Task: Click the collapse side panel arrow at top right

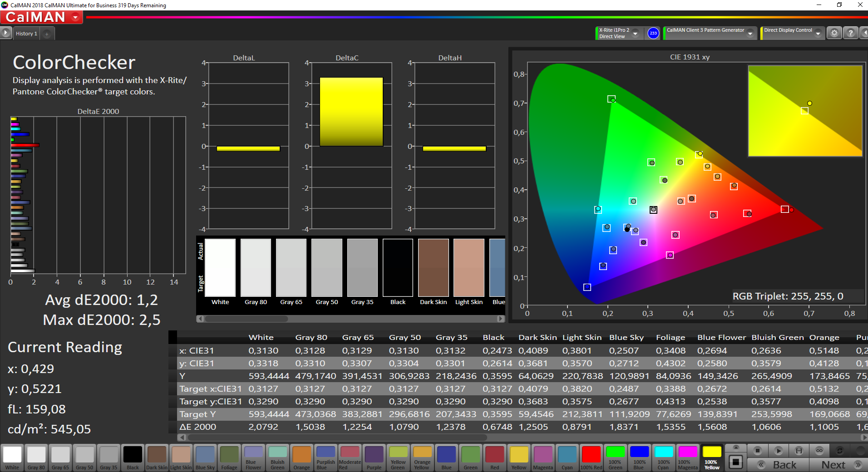Action: (864, 33)
